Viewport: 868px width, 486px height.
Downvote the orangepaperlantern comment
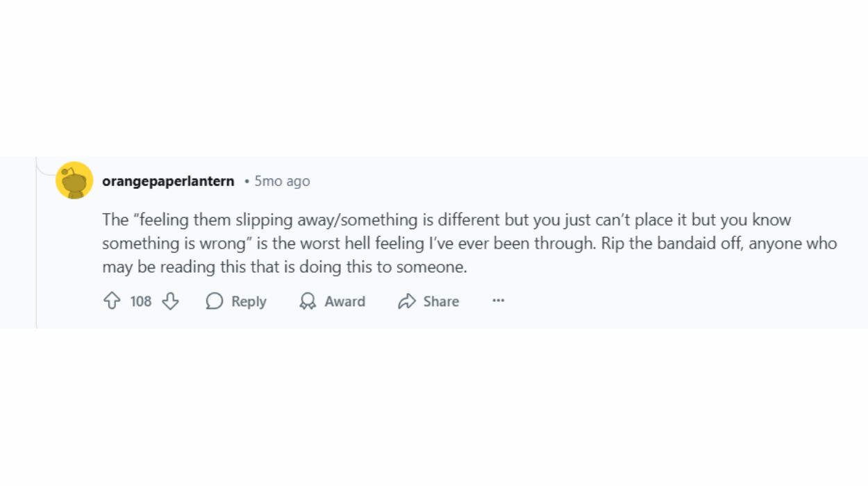pyautogui.click(x=170, y=301)
